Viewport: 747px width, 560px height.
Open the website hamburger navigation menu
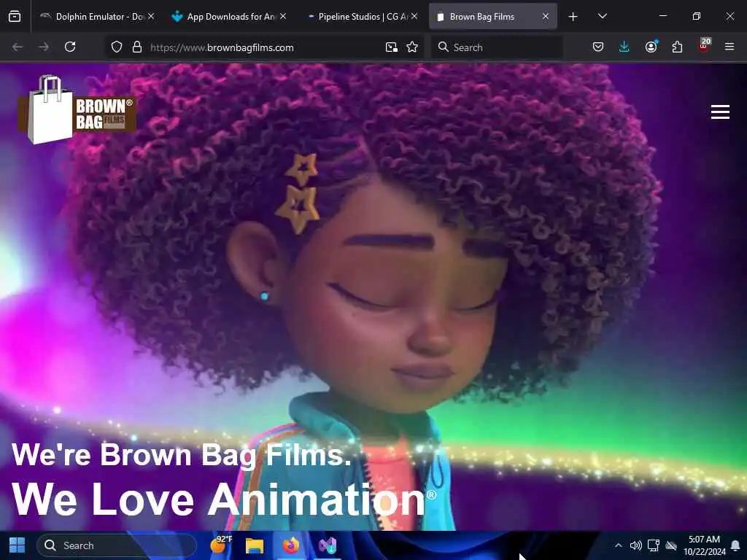[x=720, y=112]
